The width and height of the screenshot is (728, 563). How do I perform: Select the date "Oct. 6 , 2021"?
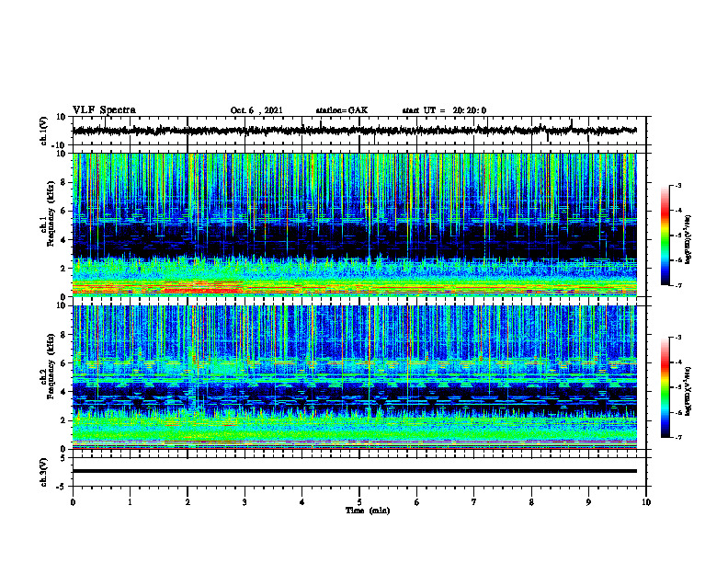256,110
